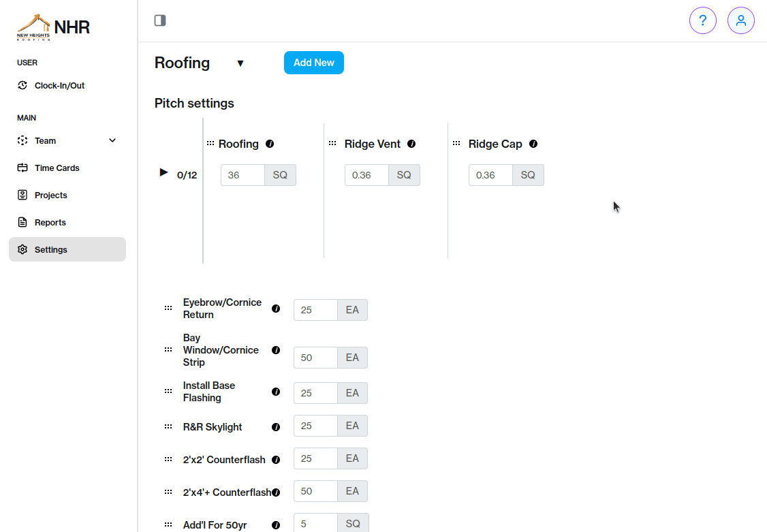Open the help question mark icon
This screenshot has height=532, width=767.
click(x=703, y=20)
